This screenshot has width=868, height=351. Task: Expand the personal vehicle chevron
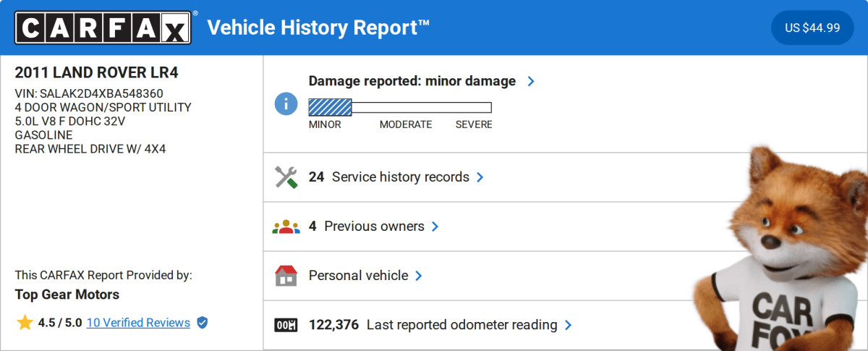pyautogui.click(x=419, y=276)
